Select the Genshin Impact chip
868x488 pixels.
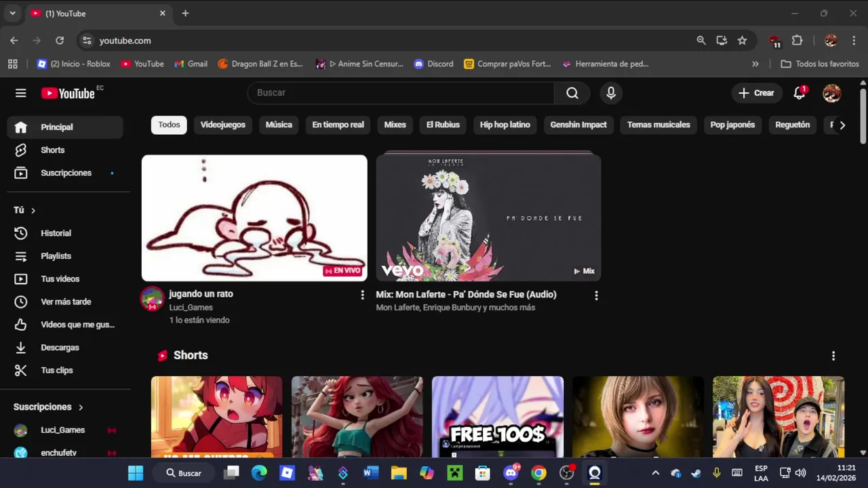click(x=578, y=125)
